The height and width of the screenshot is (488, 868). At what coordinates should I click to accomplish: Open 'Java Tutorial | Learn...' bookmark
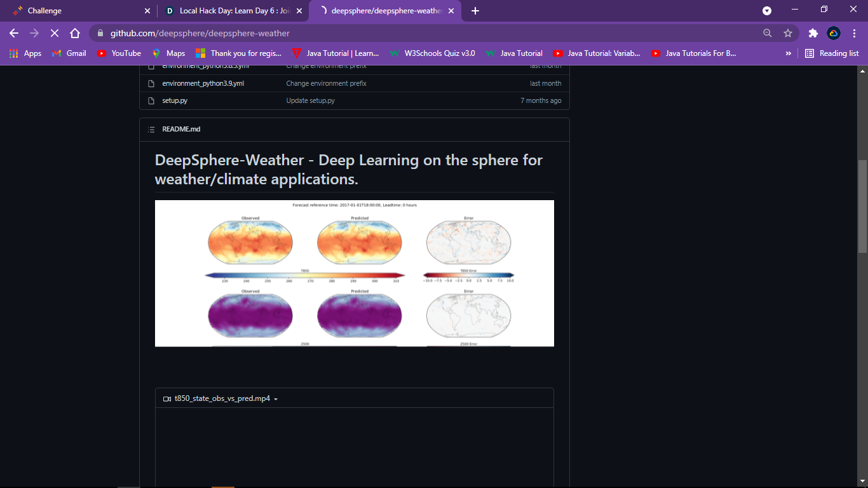point(336,53)
